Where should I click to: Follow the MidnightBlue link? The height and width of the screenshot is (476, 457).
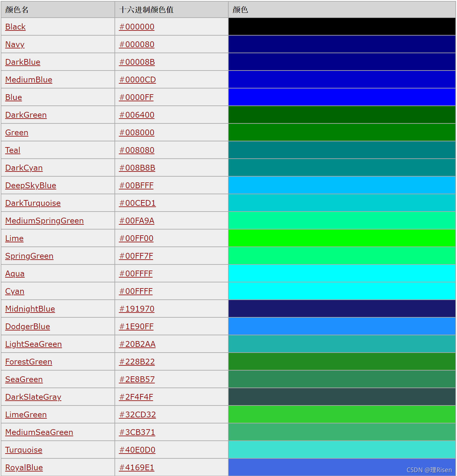[x=30, y=309]
